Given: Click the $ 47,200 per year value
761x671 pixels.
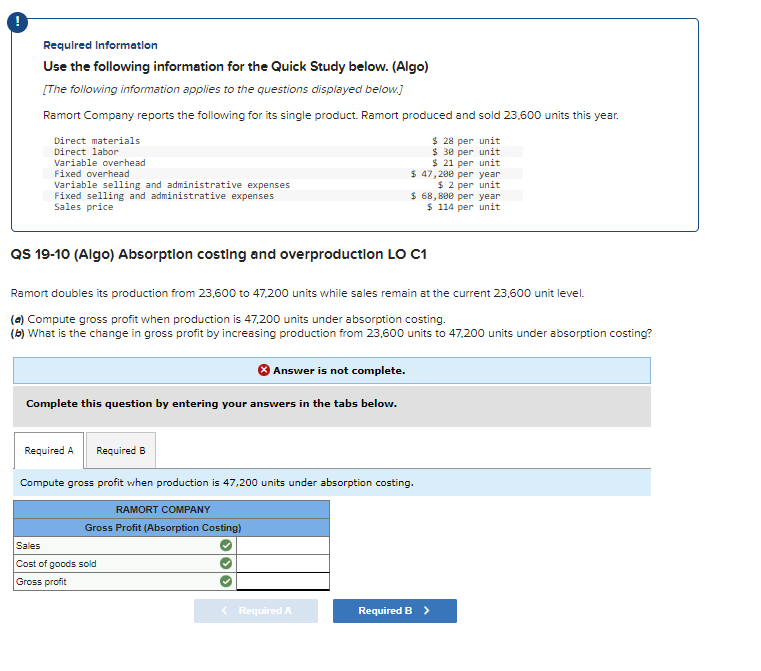Looking at the screenshot, I should 455,174.
